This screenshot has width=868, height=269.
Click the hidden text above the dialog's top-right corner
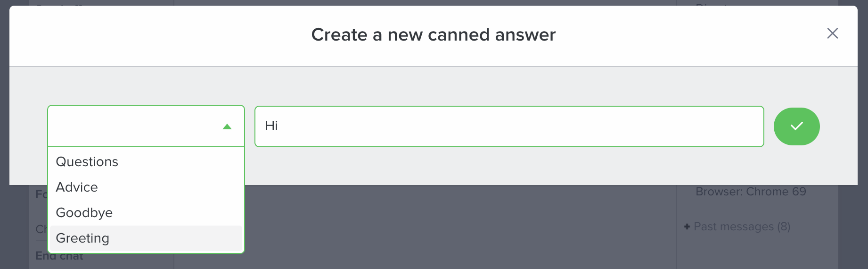[x=712, y=4]
